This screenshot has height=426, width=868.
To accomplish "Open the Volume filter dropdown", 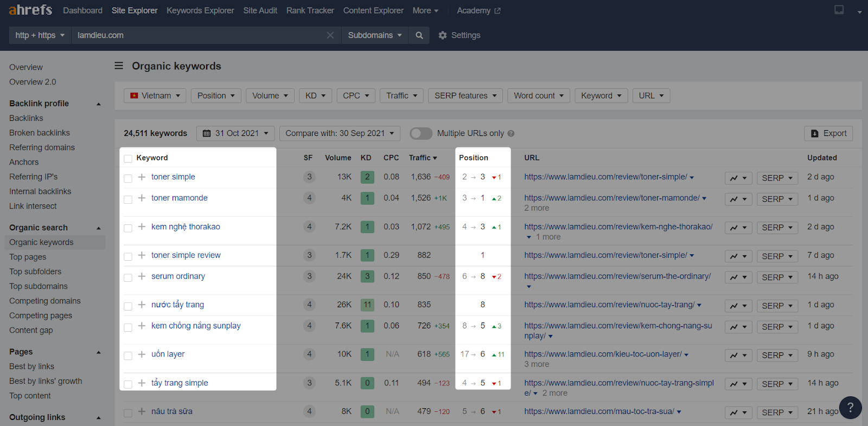I will (270, 96).
